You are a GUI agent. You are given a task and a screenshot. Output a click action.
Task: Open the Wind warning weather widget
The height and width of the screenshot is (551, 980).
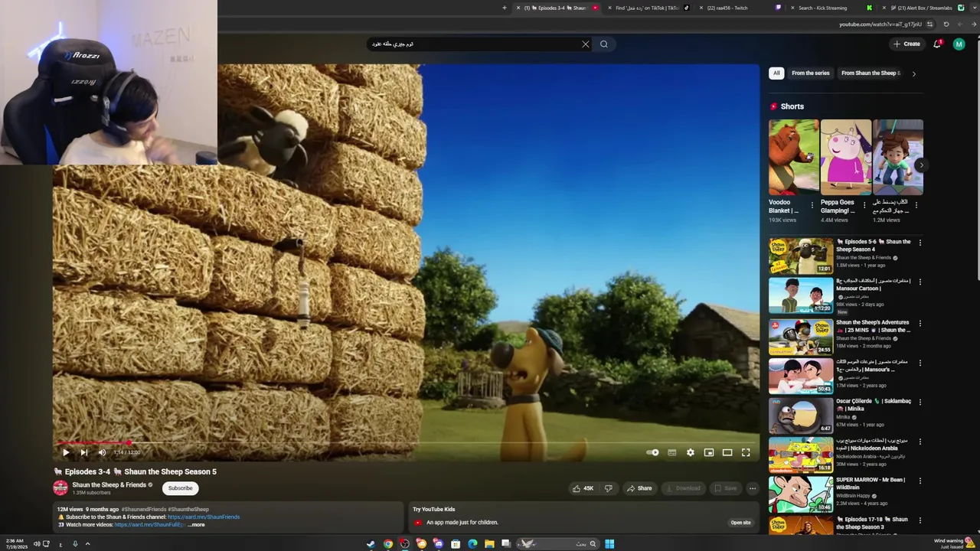(955, 543)
